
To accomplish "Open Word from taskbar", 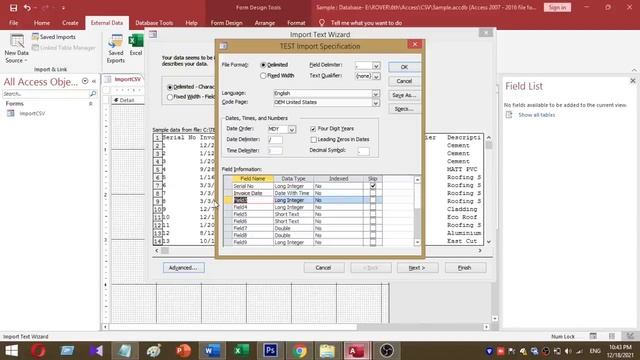I will click(x=212, y=351).
